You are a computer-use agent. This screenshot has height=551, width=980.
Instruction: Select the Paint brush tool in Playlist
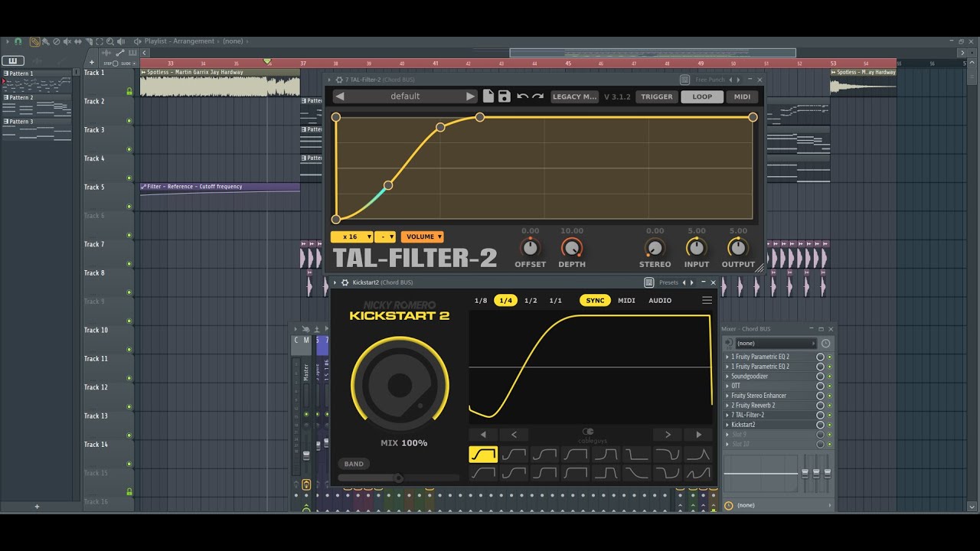click(x=46, y=41)
